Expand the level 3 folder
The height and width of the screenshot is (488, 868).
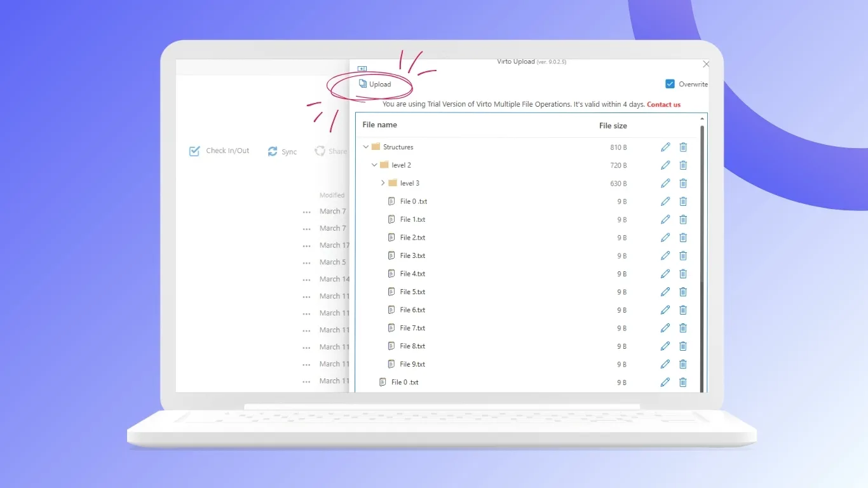click(x=382, y=183)
